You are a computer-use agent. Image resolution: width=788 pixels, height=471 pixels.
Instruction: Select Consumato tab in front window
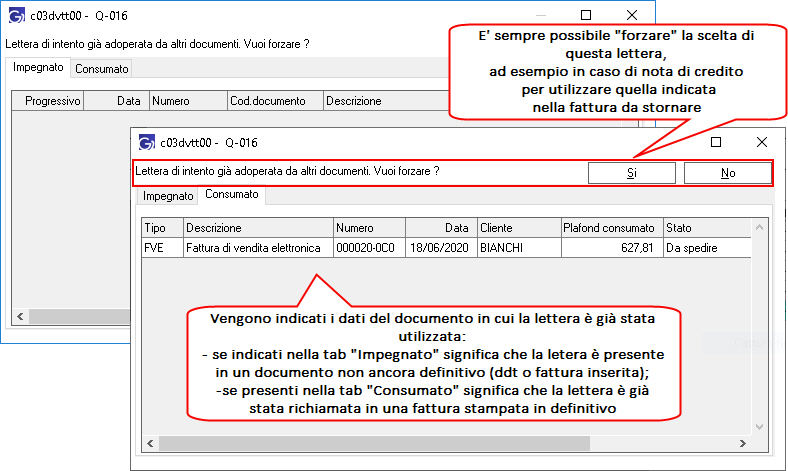pyautogui.click(x=232, y=195)
